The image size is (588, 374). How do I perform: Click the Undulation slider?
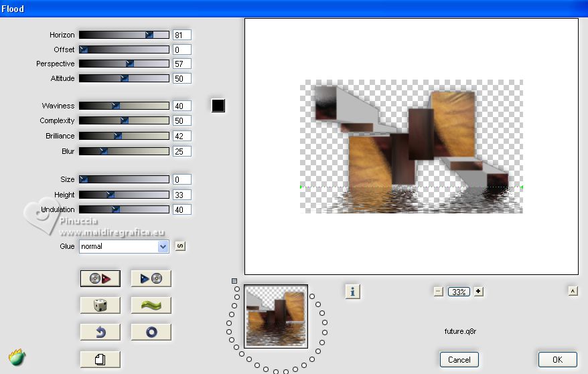[x=124, y=209]
